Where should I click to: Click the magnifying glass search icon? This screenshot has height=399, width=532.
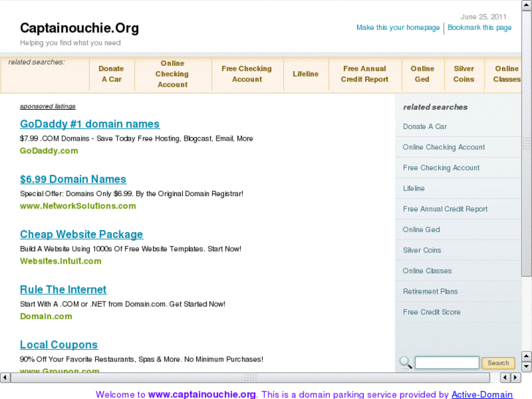405,362
